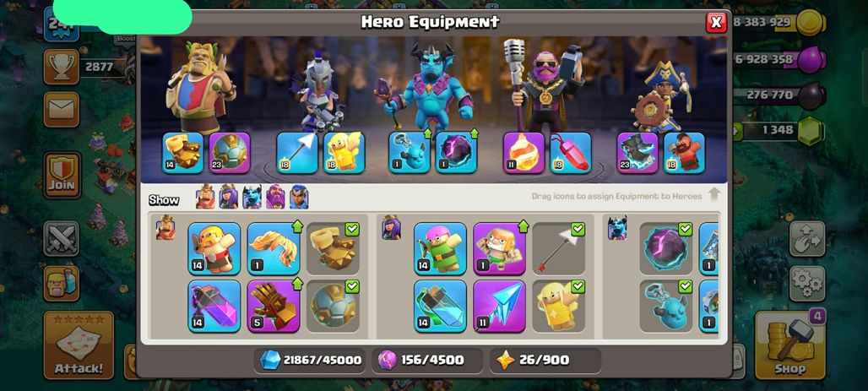This screenshot has height=391, width=868.
Task: Show only Royal Champion equipment
Action: (x=299, y=197)
